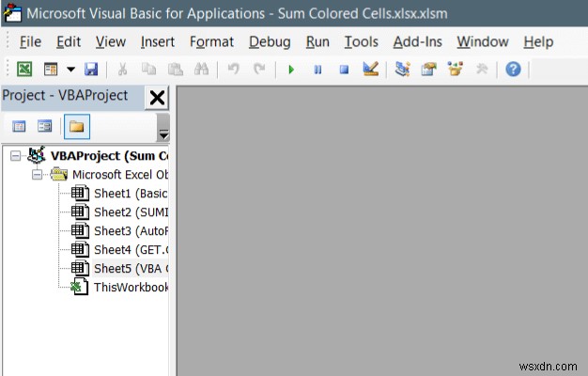
Task: Close the Project - VBAProject panel
Action: pos(157,99)
